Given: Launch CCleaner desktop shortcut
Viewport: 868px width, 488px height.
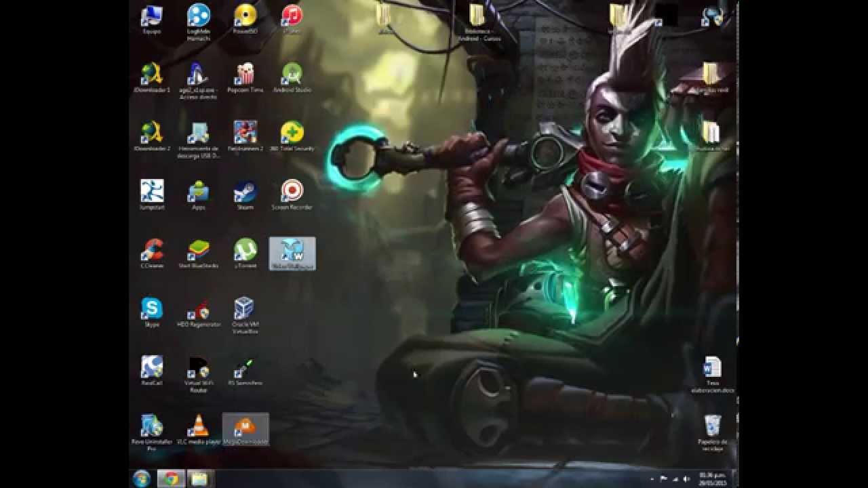Looking at the screenshot, I should click(x=152, y=253).
